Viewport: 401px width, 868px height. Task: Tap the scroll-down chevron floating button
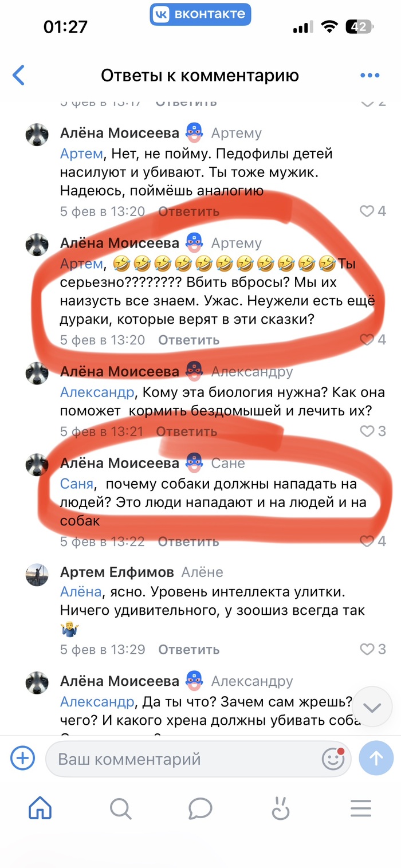click(x=372, y=707)
